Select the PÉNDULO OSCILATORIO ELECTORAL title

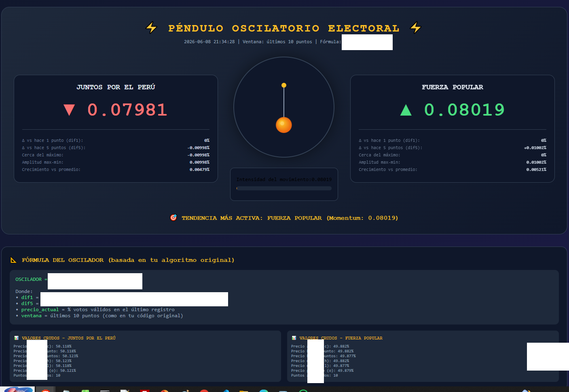284,28
